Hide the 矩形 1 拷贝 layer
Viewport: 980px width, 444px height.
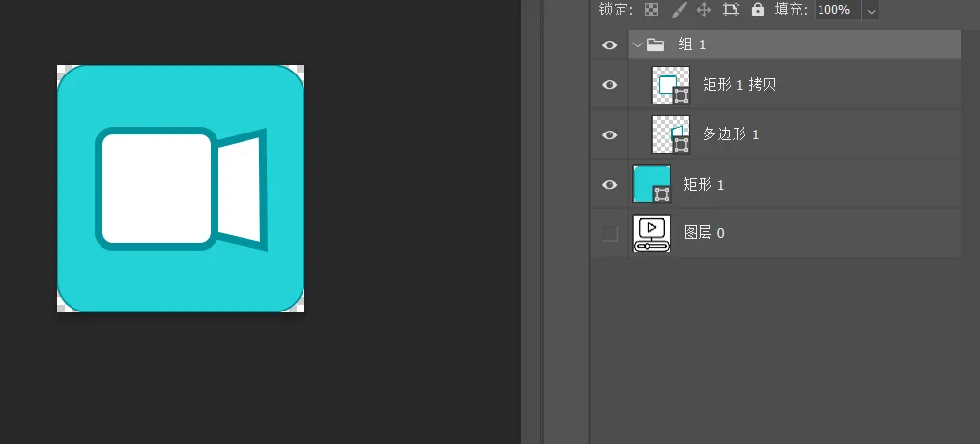[610, 85]
